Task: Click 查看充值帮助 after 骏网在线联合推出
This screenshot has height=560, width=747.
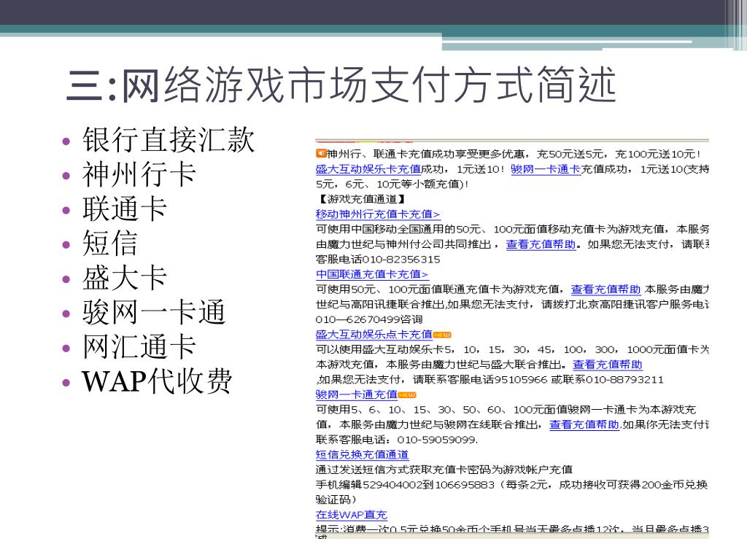Action: point(584,424)
